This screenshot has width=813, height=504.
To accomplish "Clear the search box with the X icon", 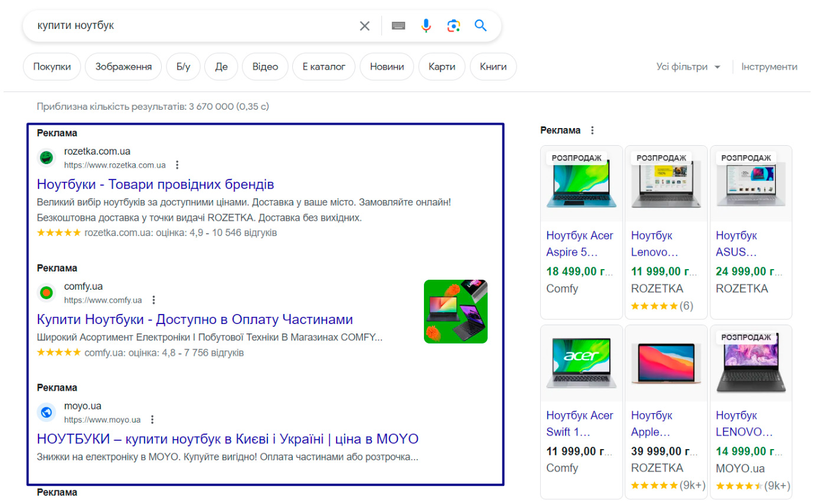I will click(x=365, y=26).
